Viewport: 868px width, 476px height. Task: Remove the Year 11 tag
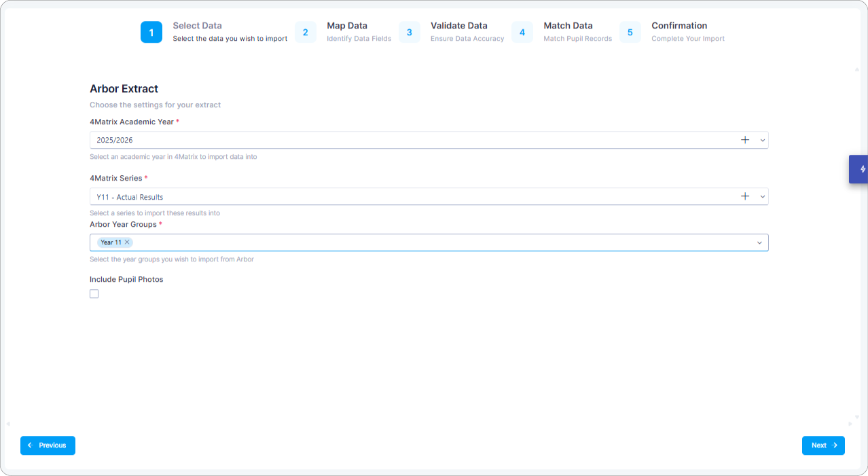(x=127, y=242)
